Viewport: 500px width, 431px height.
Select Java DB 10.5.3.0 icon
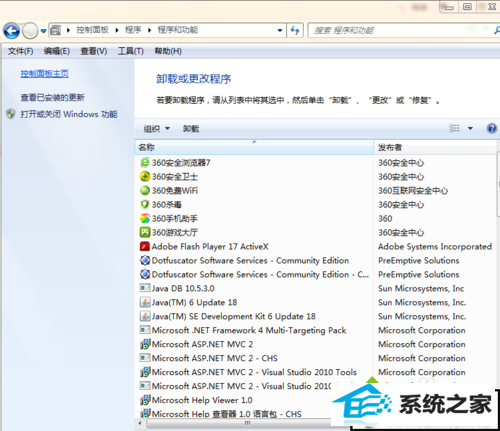point(145,288)
